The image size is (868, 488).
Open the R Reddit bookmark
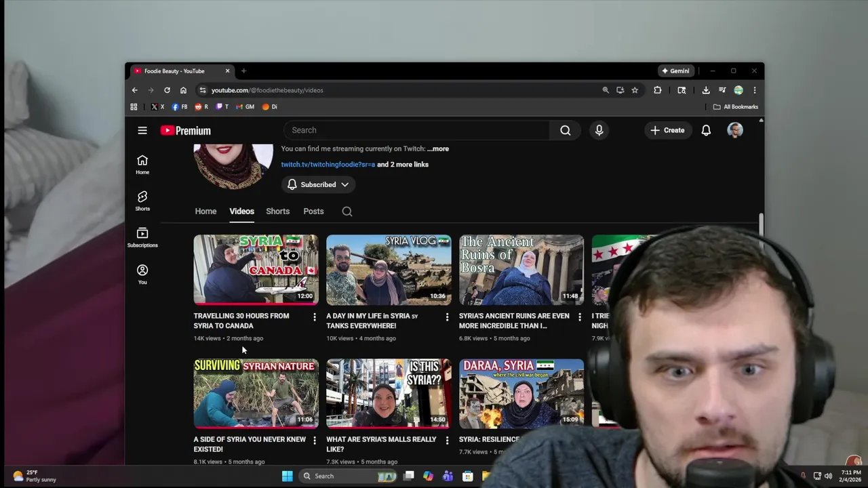201,106
